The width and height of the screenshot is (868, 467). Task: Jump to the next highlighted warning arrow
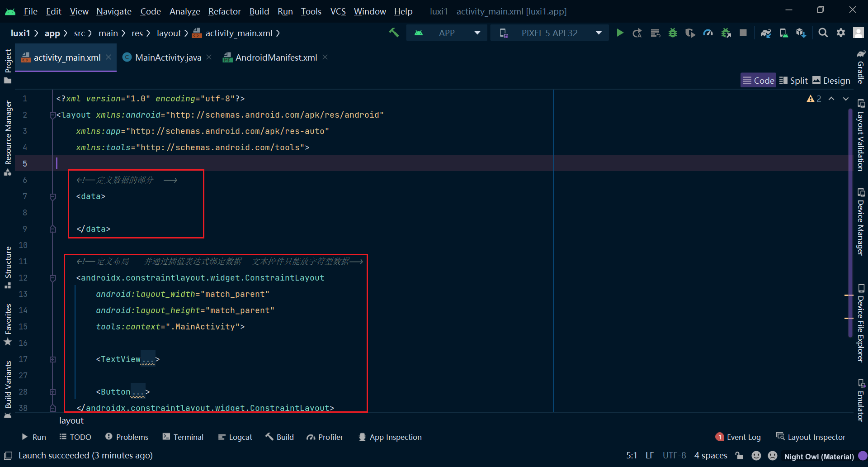click(846, 99)
